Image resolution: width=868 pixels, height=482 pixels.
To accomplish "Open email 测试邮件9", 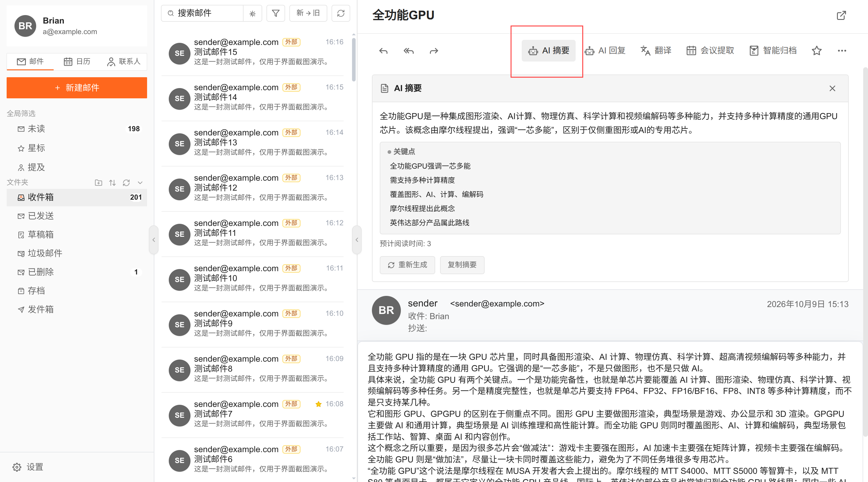I will click(253, 324).
